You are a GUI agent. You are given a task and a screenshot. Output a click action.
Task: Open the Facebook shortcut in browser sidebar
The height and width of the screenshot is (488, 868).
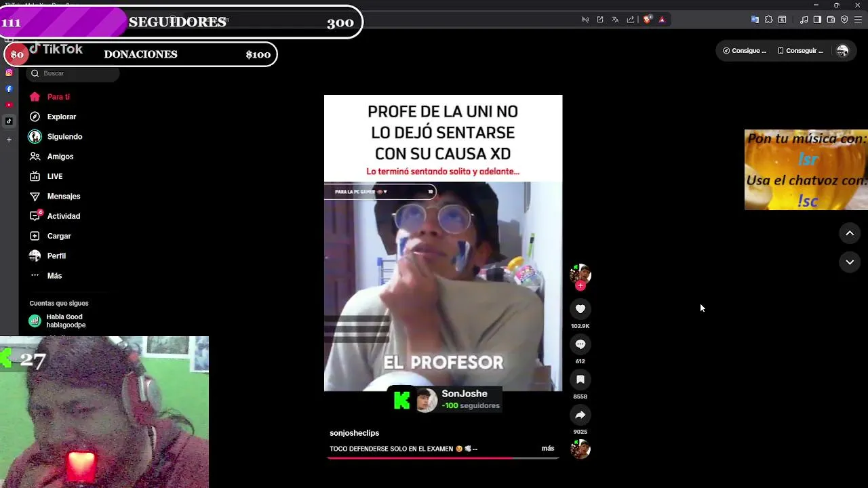pyautogui.click(x=9, y=89)
